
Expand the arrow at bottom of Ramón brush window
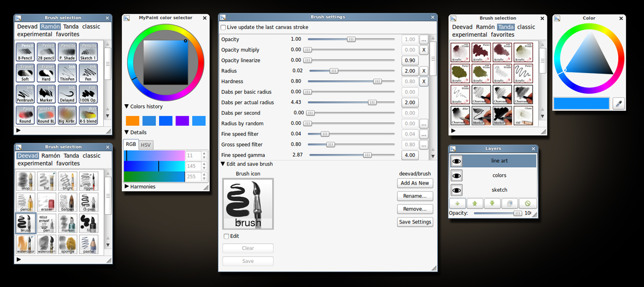(x=19, y=130)
